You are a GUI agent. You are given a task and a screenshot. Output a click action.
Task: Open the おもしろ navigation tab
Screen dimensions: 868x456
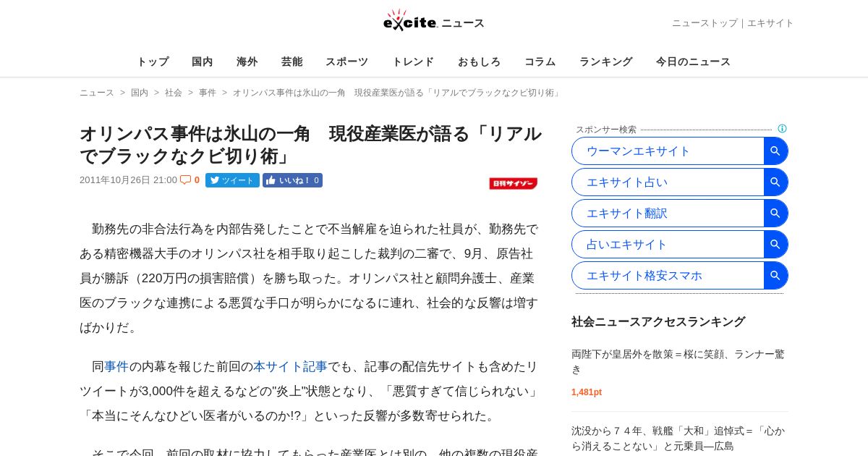(x=479, y=62)
